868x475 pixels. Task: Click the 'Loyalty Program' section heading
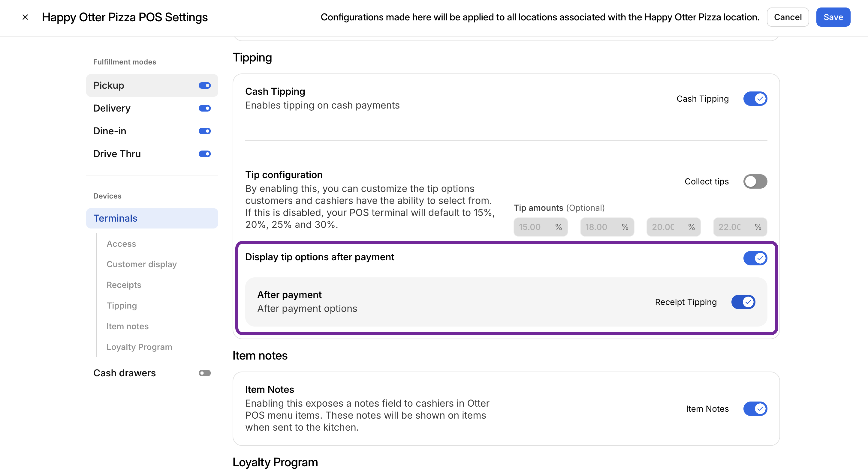point(275,462)
